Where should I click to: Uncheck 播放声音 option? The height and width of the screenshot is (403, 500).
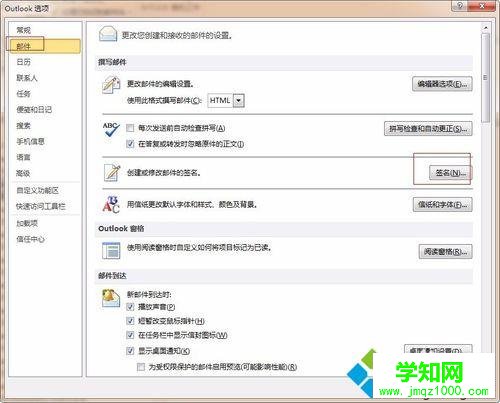tap(130, 307)
